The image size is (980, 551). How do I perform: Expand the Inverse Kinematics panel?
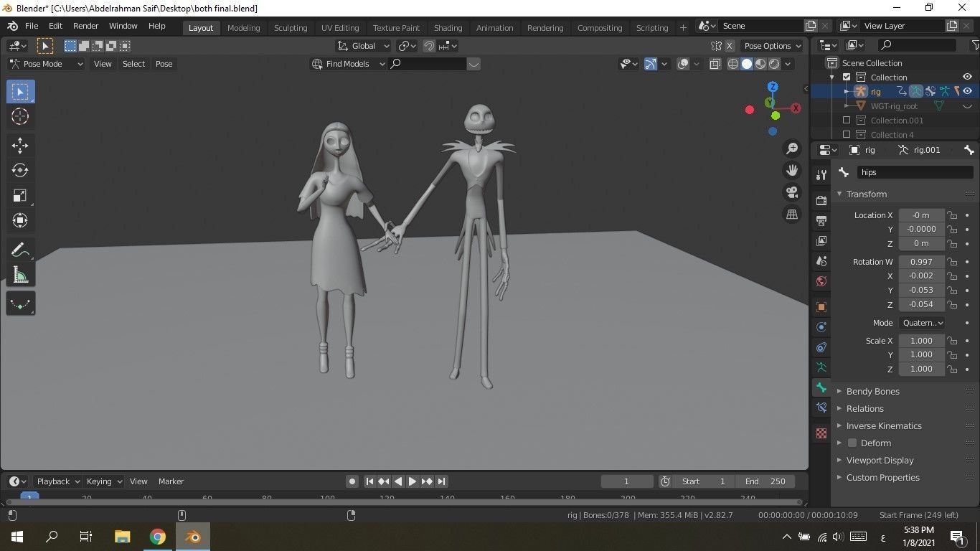pos(884,426)
